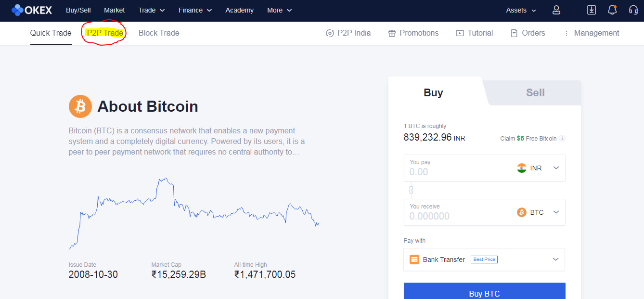Open the Tutorial link
Screen dimensions: 644x299
(x=474, y=33)
